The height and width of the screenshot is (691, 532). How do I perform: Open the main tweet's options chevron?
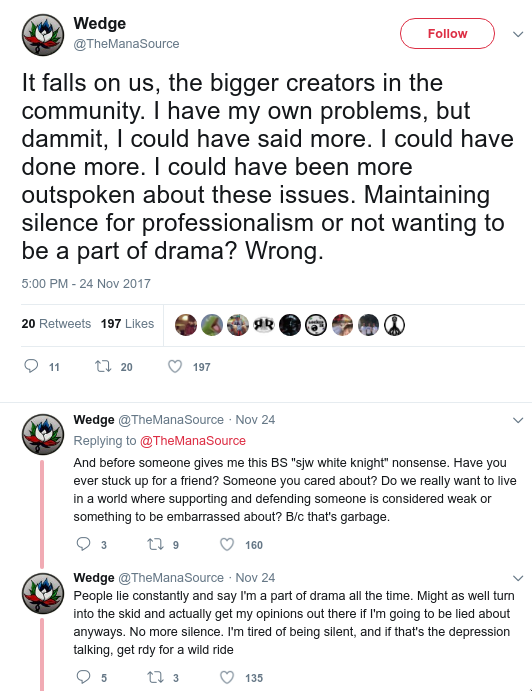pyautogui.click(x=518, y=34)
